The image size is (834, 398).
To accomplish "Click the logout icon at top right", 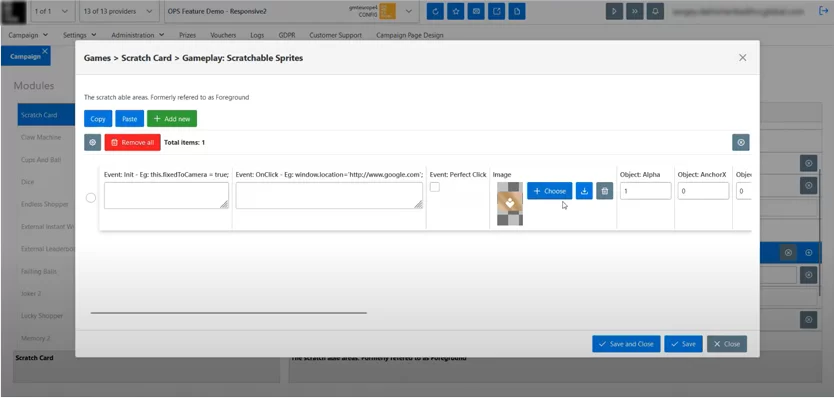I will pos(823,11).
